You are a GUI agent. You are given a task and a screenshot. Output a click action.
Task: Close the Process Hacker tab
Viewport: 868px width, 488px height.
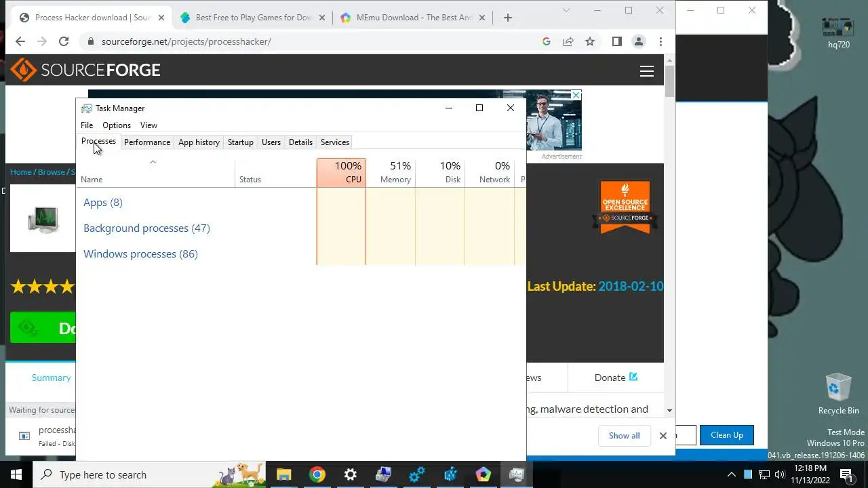161,18
